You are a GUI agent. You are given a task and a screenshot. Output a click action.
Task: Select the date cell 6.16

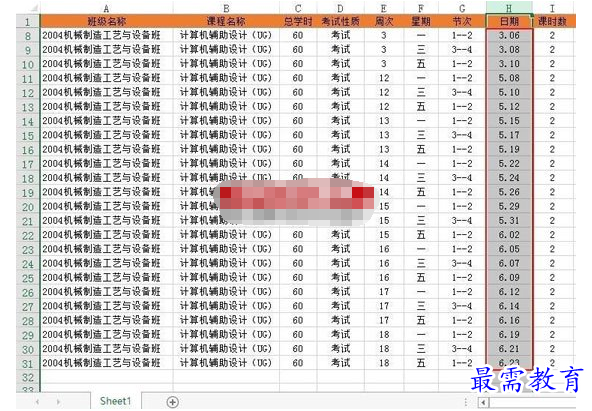509,320
